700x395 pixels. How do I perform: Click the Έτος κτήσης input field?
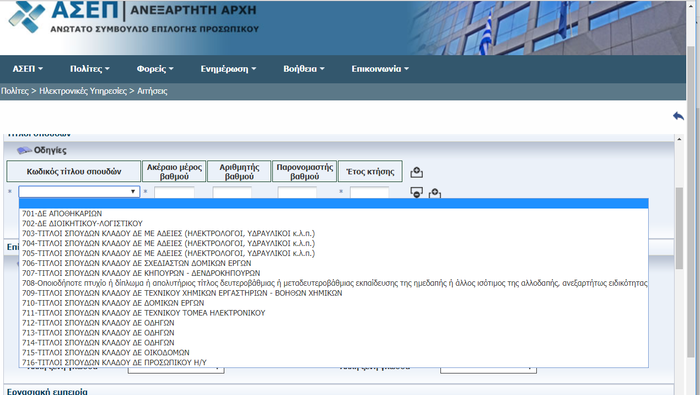tap(369, 192)
